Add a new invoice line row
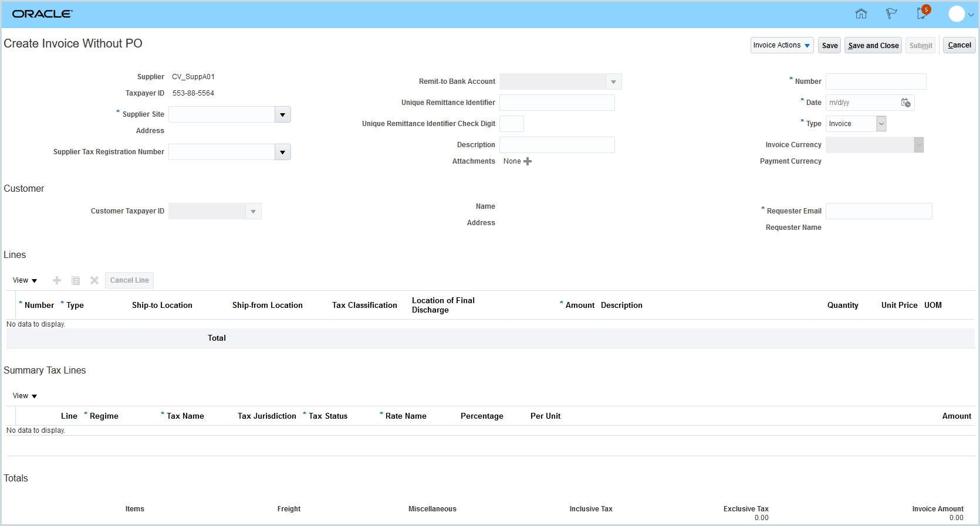The height and width of the screenshot is (526, 980). click(57, 280)
